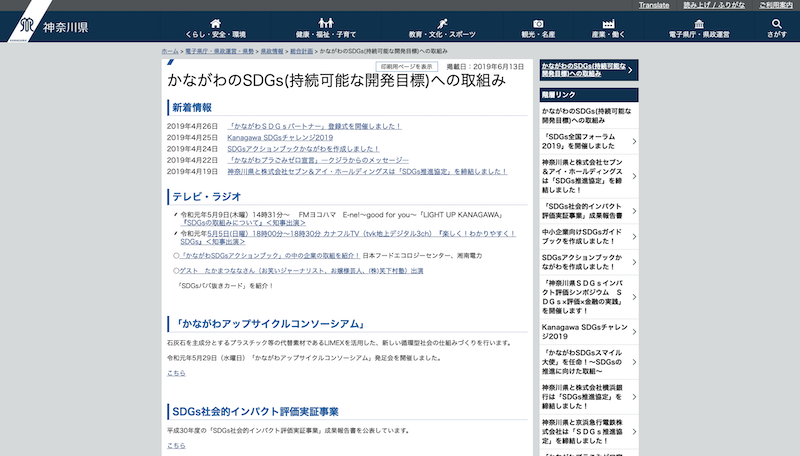The image size is (800, 456).
Task: Click date text 掲載日:2019年6月13日
Action: [x=485, y=67]
